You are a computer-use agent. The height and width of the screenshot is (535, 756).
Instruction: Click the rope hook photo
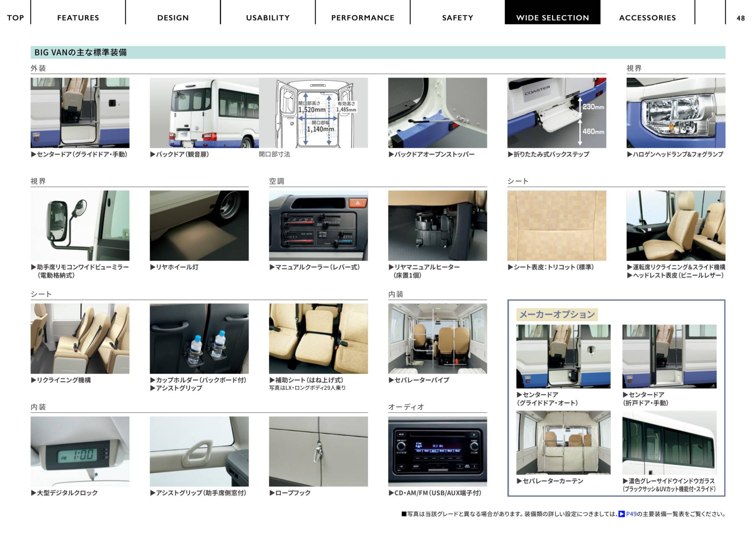click(x=318, y=451)
